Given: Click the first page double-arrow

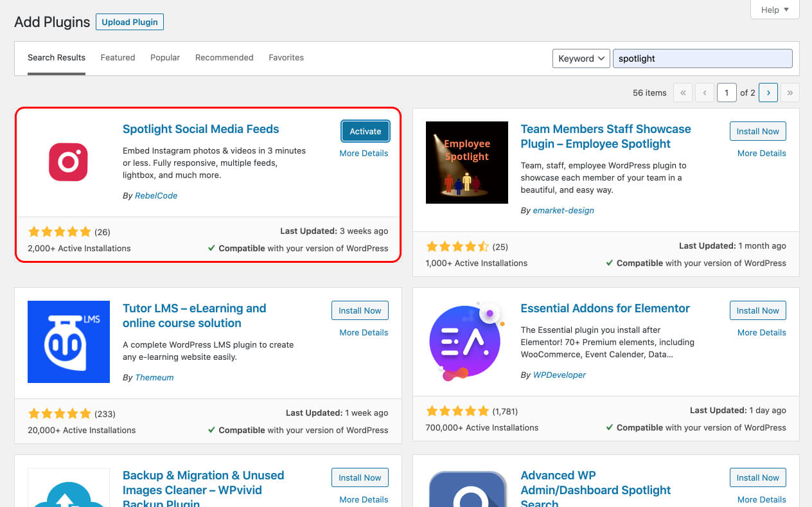Looking at the screenshot, I should tap(683, 93).
